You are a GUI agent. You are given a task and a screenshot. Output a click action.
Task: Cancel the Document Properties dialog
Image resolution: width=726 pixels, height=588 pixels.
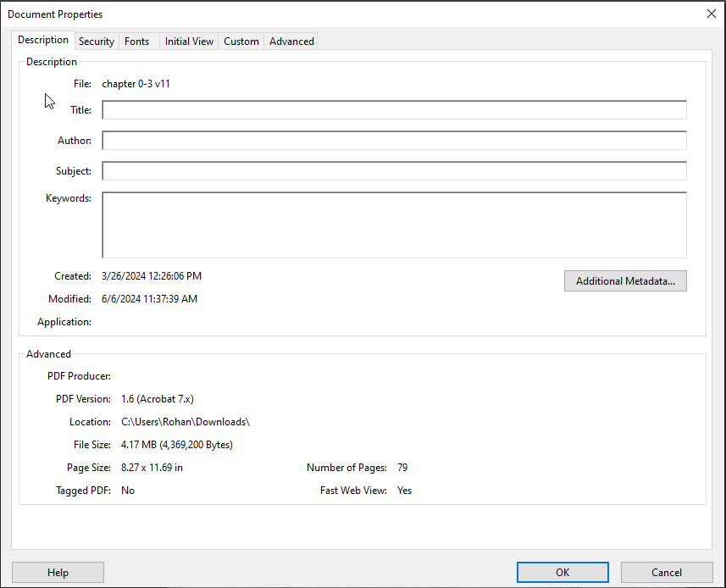(x=667, y=573)
